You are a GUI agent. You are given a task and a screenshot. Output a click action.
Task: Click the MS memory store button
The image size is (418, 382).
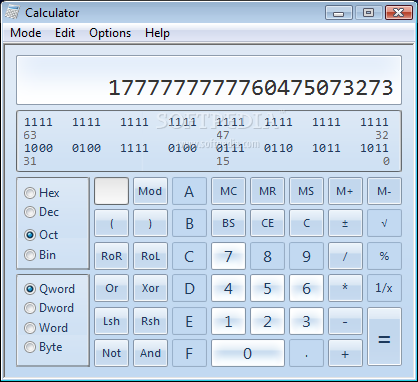coord(306,191)
